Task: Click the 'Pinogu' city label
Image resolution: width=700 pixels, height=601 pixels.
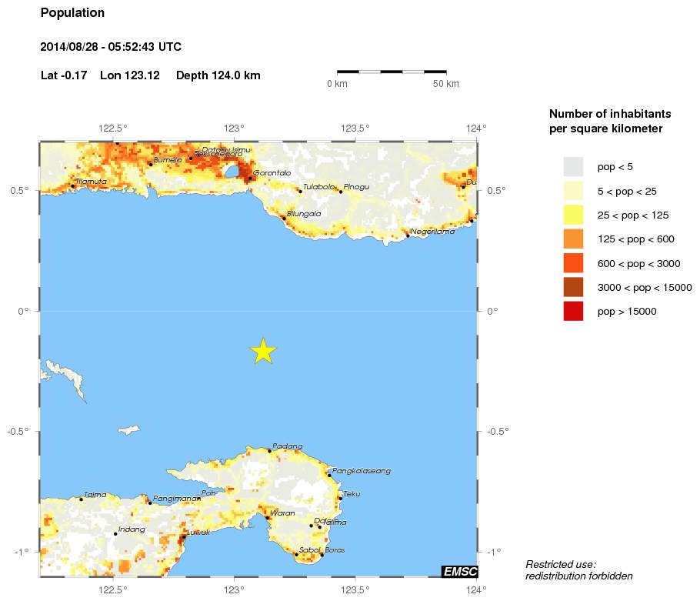Action: point(356,187)
